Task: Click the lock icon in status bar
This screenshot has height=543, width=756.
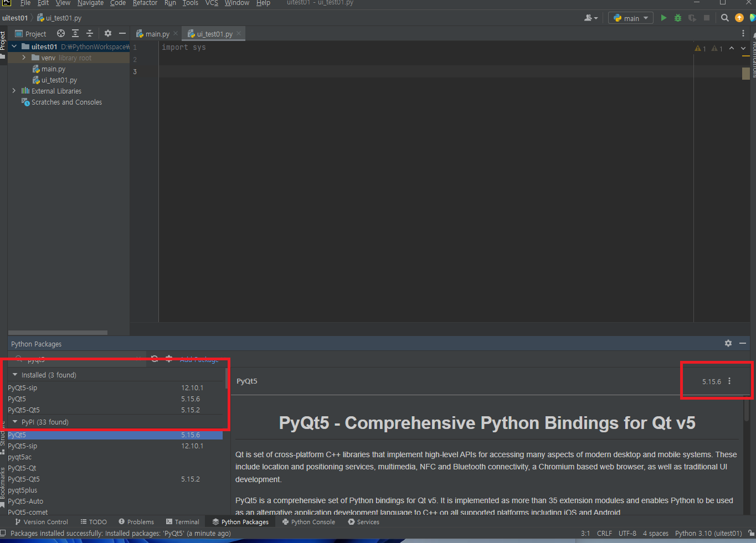Action: pyautogui.click(x=751, y=533)
